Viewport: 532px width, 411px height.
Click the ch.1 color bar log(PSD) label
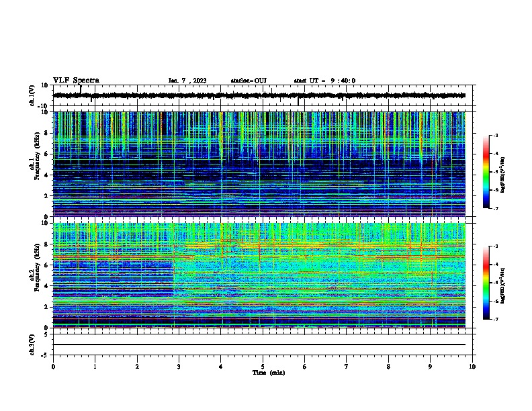502,175
